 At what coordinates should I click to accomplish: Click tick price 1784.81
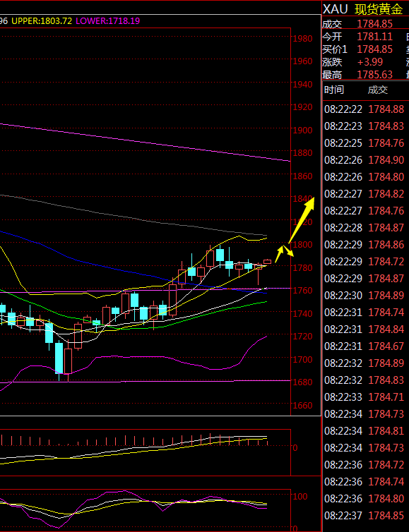pos(386,431)
